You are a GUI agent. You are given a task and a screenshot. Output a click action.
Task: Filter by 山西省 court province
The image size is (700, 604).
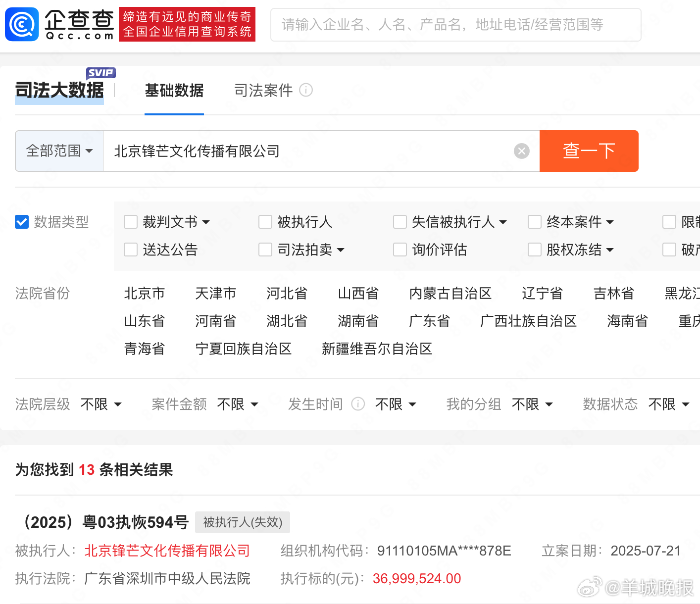(358, 294)
